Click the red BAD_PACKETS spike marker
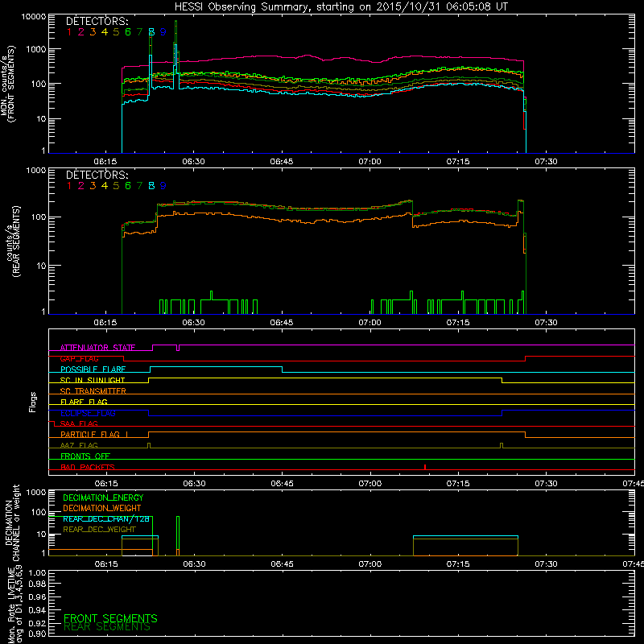This screenshot has width=644, height=644. click(x=425, y=467)
